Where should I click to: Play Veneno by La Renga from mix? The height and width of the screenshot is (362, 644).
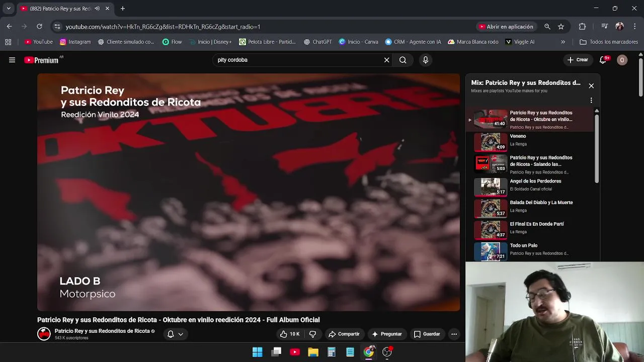click(530, 142)
